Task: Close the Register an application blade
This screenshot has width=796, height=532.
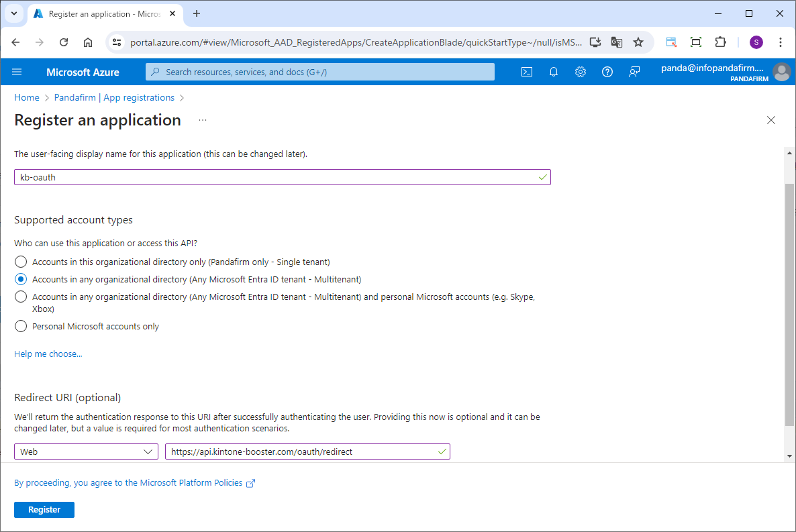Action: [x=771, y=120]
